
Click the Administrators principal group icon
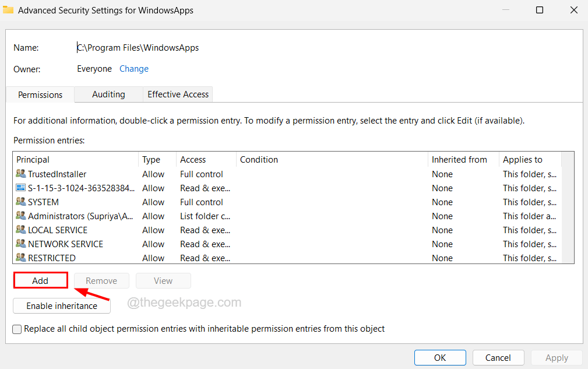tap(20, 216)
